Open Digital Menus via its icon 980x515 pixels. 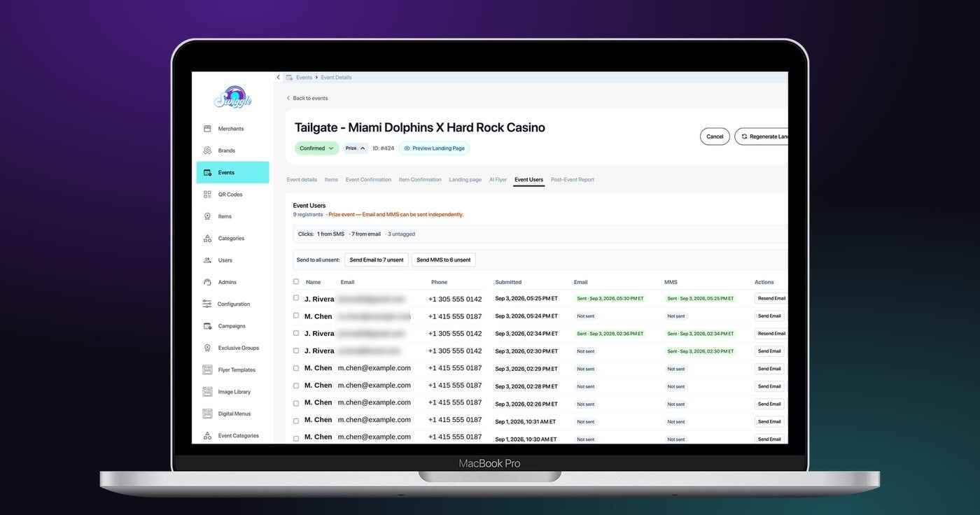point(207,414)
